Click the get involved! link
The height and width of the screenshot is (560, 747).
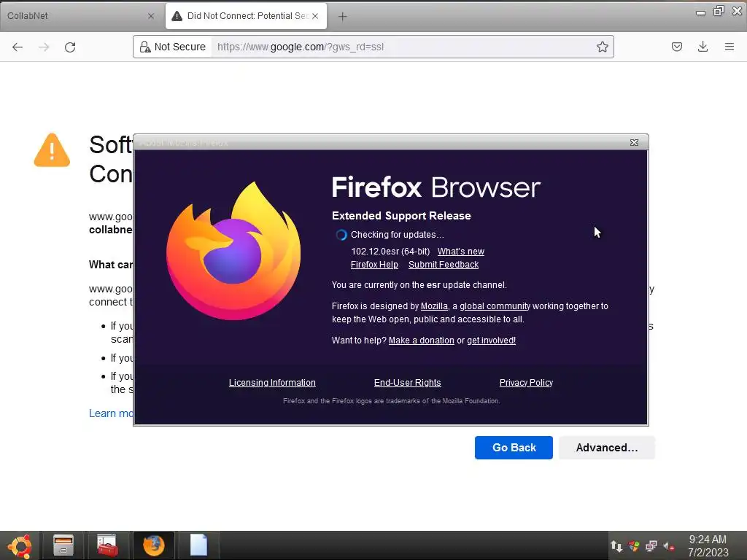[x=491, y=341]
